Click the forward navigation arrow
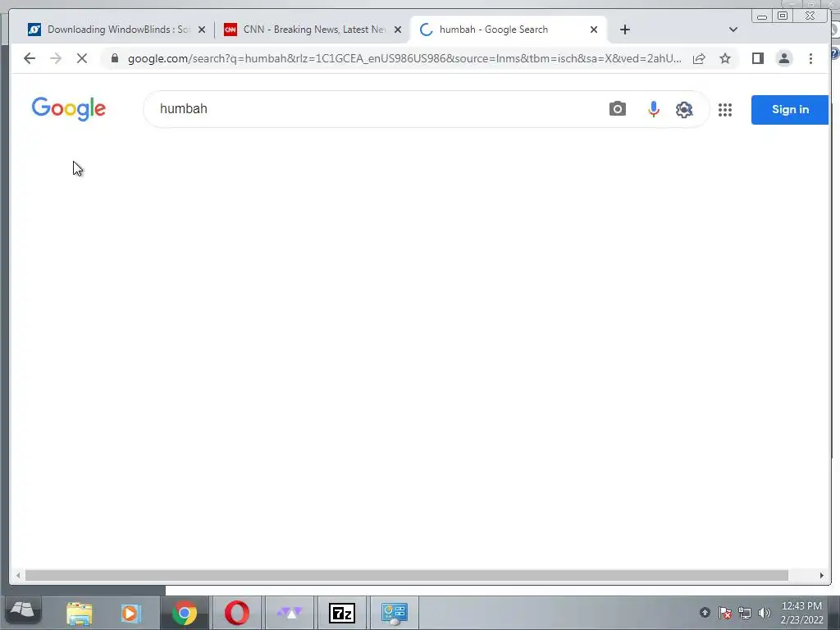 (56, 58)
